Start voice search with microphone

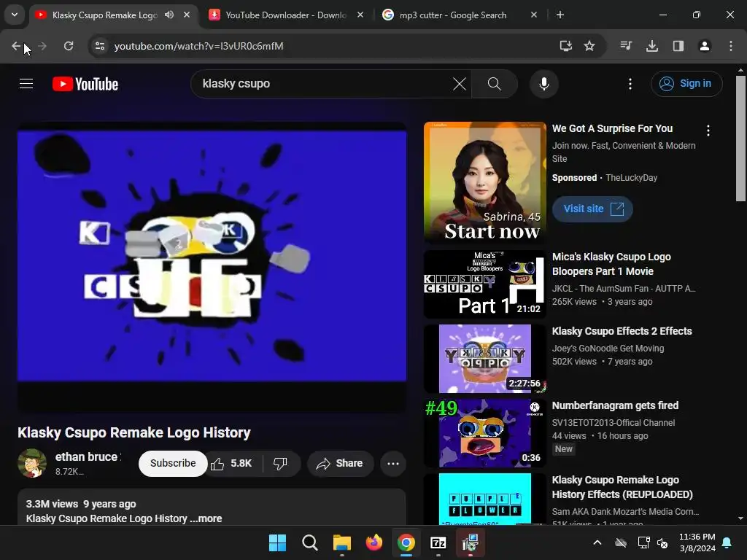pos(544,84)
